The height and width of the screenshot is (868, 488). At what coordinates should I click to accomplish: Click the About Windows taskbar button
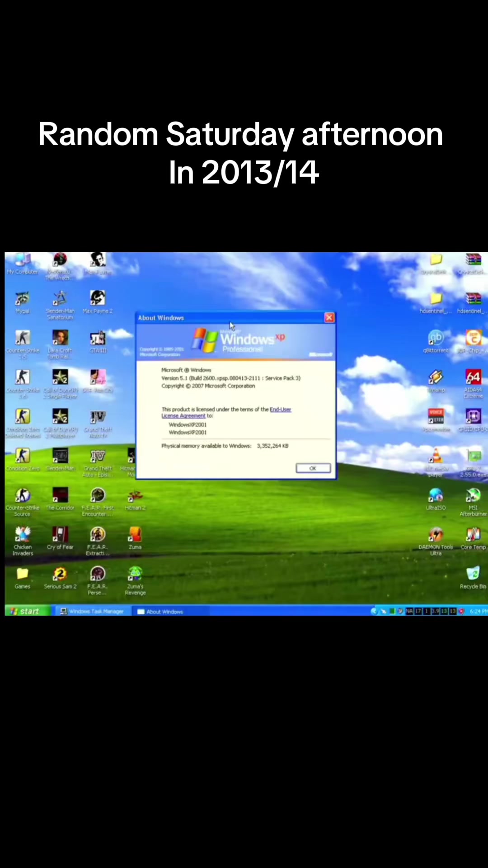pyautogui.click(x=171, y=612)
